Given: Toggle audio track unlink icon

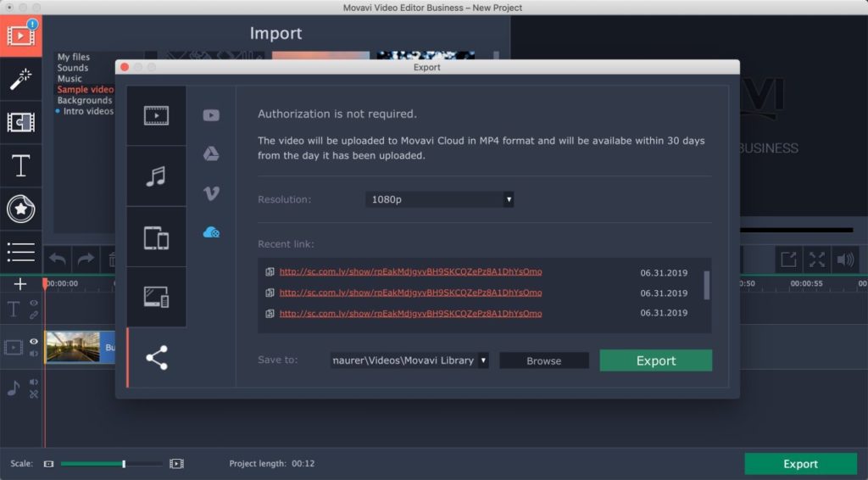Looking at the screenshot, I should click(34, 394).
